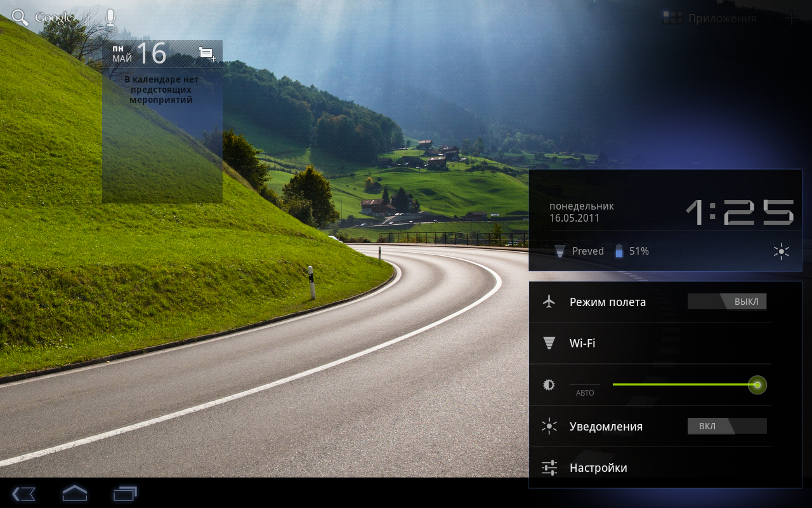Tap the Google text in the search bar
Screen dimensions: 812x508
54,18
